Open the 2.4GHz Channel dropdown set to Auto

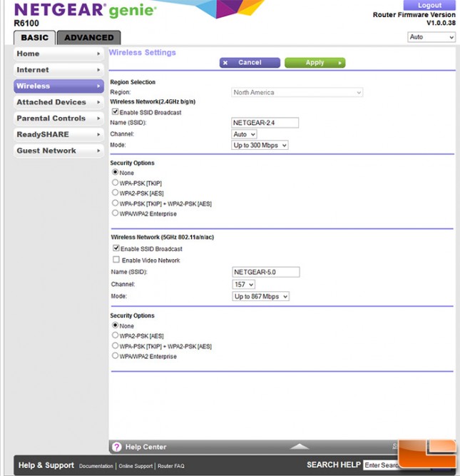pyautogui.click(x=244, y=134)
